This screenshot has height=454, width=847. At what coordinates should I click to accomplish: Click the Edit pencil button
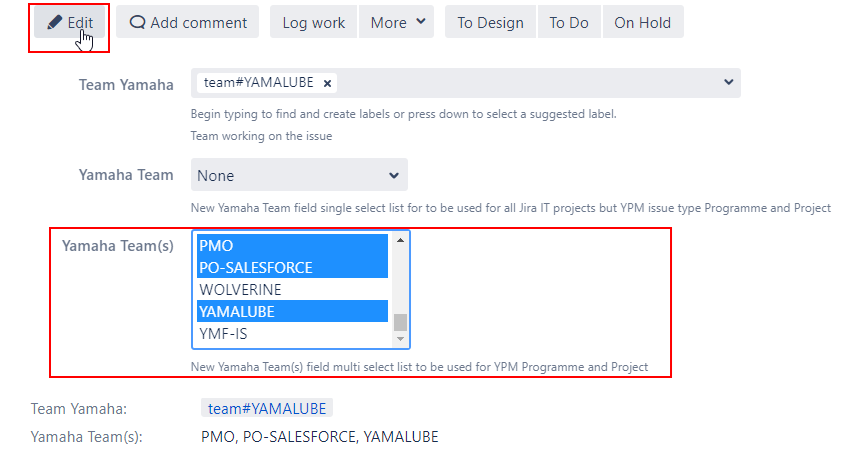point(69,22)
